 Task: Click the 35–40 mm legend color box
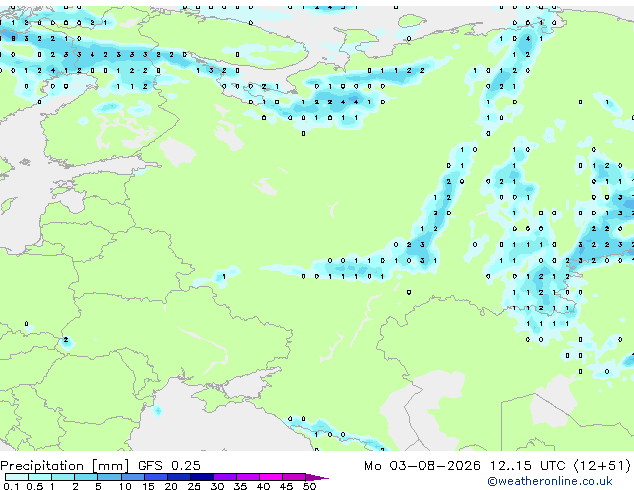248,477
